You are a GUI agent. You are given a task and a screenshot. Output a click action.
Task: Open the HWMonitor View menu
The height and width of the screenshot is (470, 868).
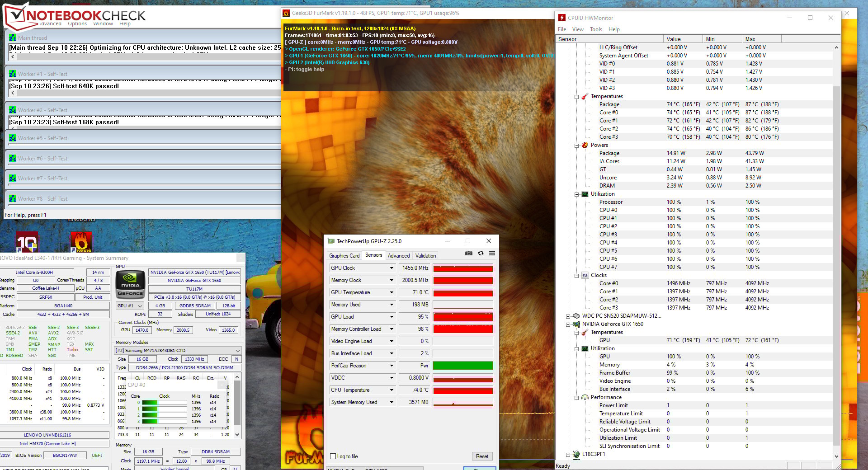(x=578, y=29)
